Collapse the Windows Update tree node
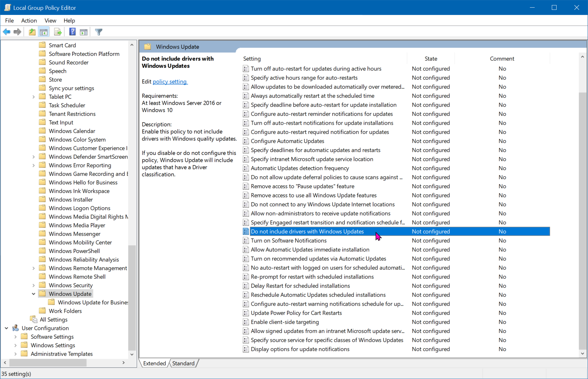This screenshot has width=588, height=379. click(x=34, y=294)
